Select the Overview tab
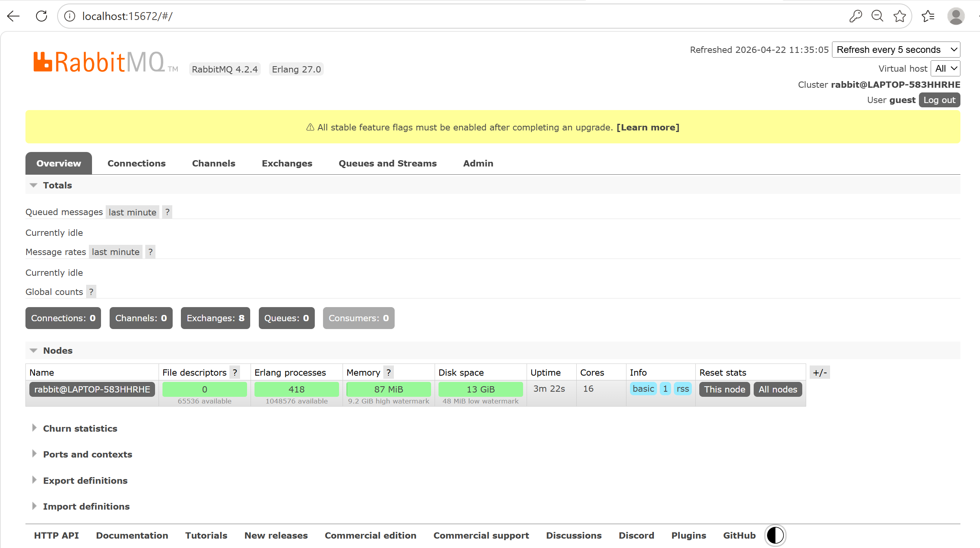This screenshot has height=548, width=980. pyautogui.click(x=59, y=163)
